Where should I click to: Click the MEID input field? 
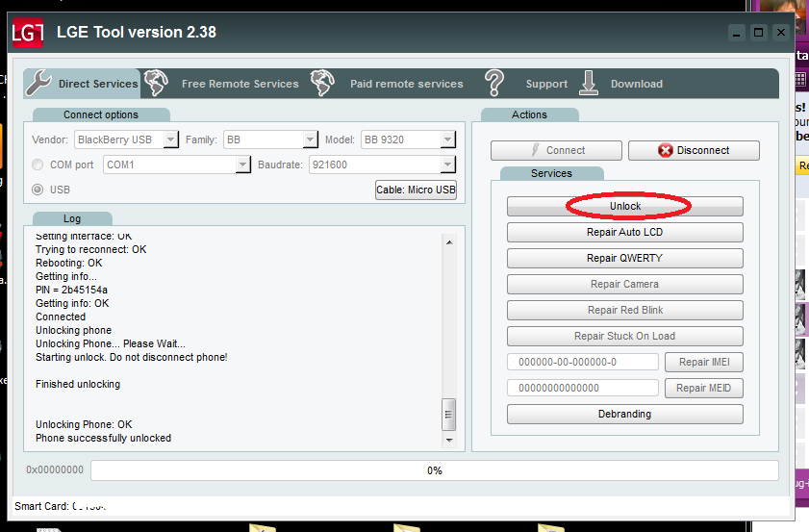pos(583,388)
